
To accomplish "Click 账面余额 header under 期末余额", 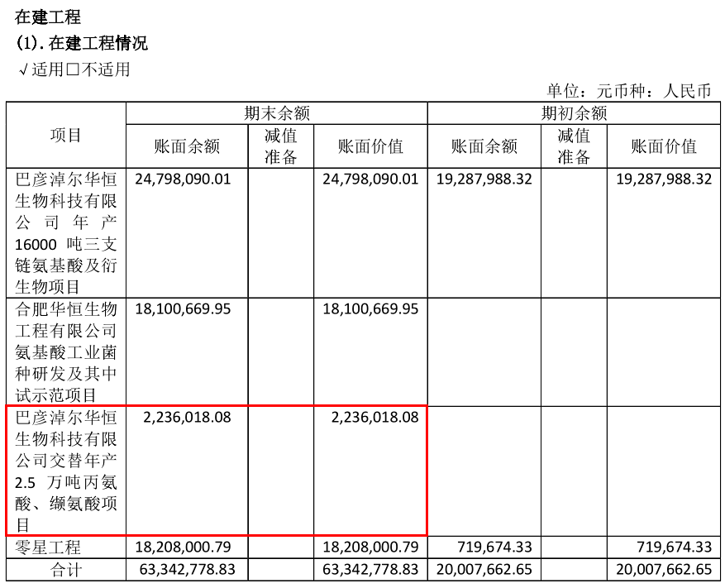I will [x=187, y=146].
